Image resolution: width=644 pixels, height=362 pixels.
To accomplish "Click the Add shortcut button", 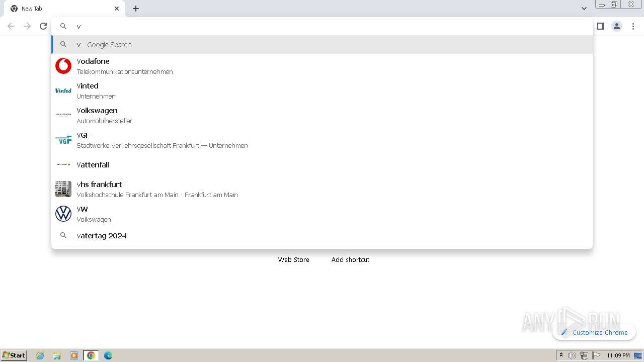I will [x=351, y=259].
